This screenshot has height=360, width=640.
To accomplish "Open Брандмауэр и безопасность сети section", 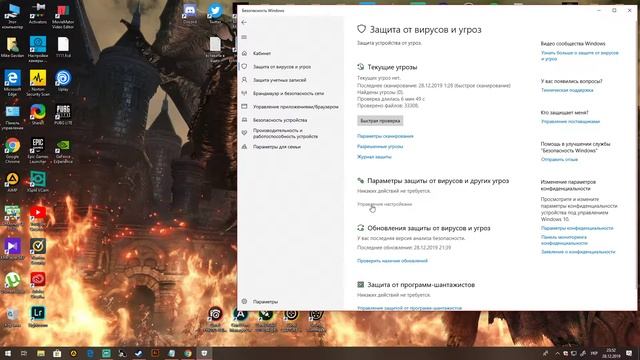I will [288, 93].
